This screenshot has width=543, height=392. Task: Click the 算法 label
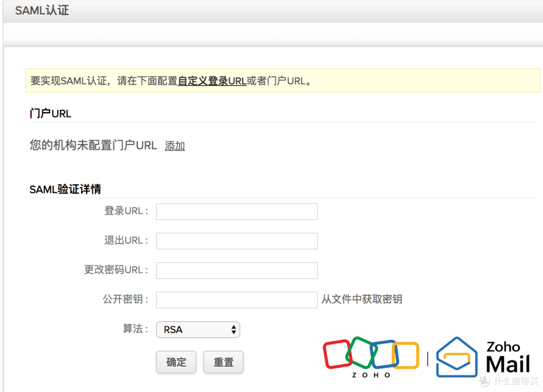(x=135, y=329)
